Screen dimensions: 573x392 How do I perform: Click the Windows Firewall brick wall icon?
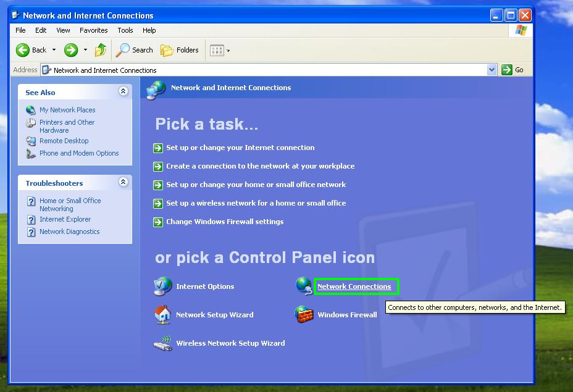[x=304, y=314]
